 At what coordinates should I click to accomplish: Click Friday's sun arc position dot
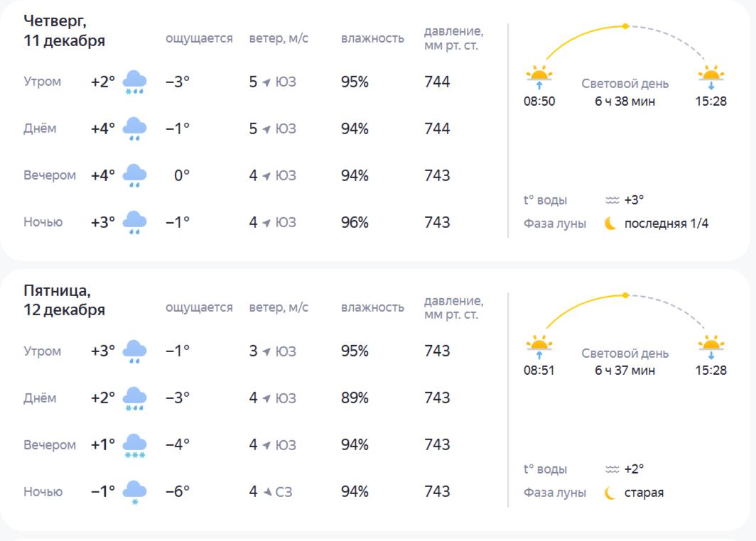coord(625,295)
